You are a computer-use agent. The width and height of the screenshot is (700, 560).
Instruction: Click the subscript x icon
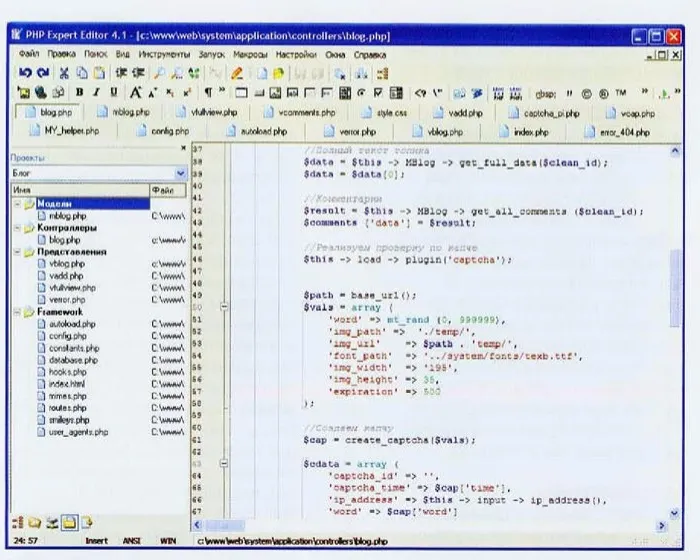click(x=170, y=93)
